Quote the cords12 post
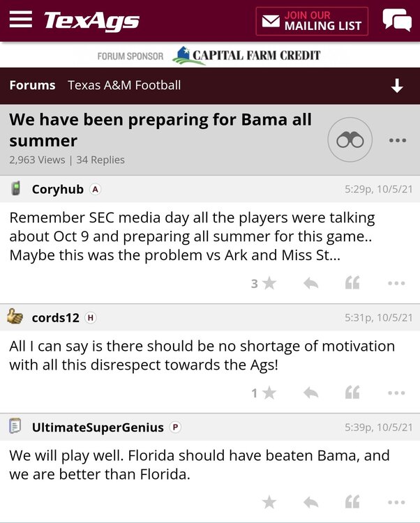Screen dimensions: 420x523 (x=353, y=393)
